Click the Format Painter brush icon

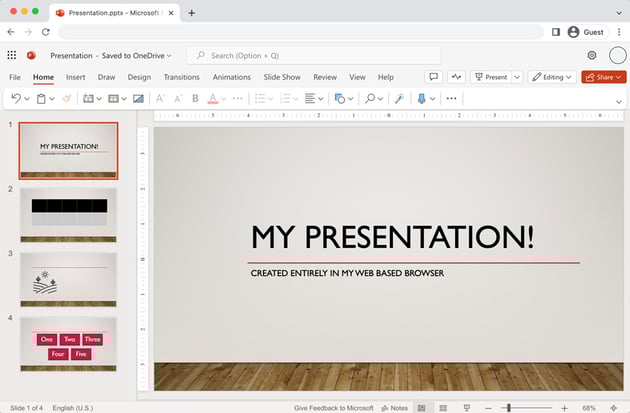(66, 99)
